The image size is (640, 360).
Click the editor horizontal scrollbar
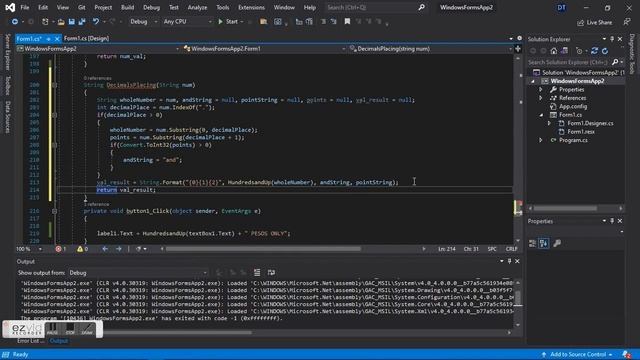(x=263, y=249)
